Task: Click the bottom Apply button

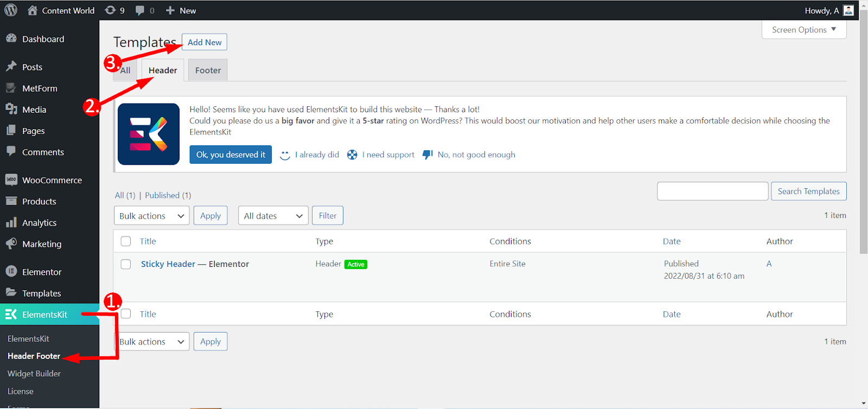Action: 210,342
